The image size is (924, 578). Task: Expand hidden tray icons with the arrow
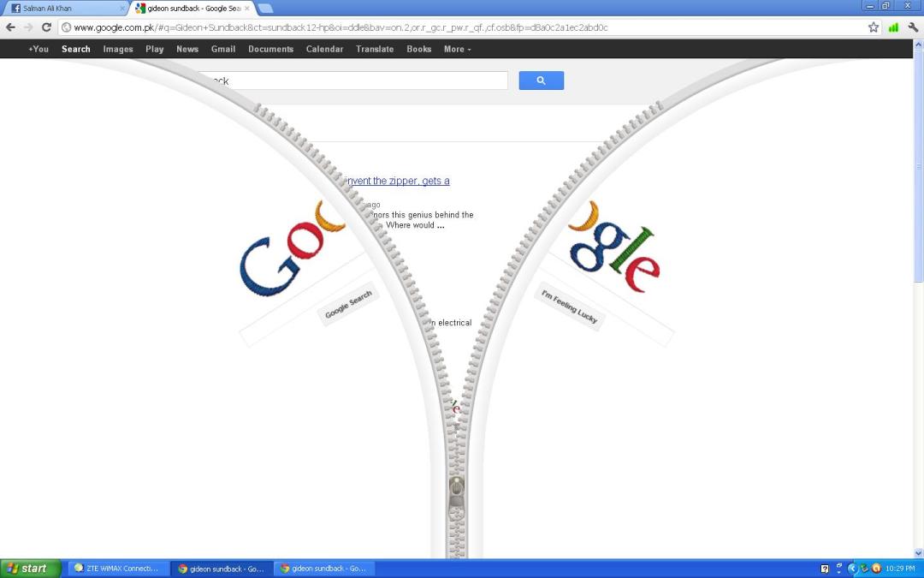pyautogui.click(x=852, y=569)
